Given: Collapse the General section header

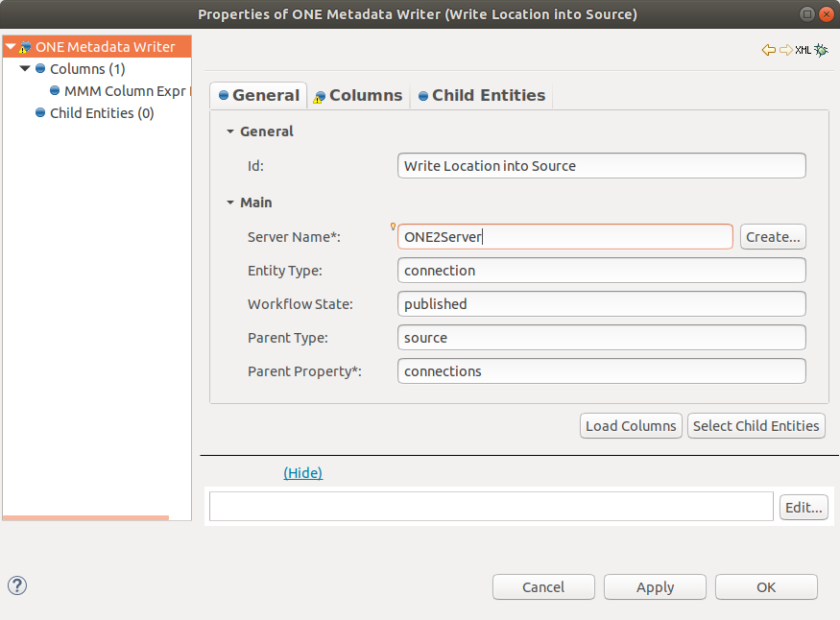Looking at the screenshot, I should 230,131.
